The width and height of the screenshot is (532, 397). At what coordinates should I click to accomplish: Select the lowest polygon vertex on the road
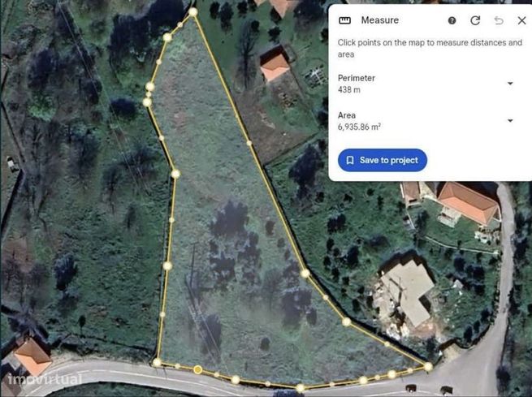coord(300,387)
